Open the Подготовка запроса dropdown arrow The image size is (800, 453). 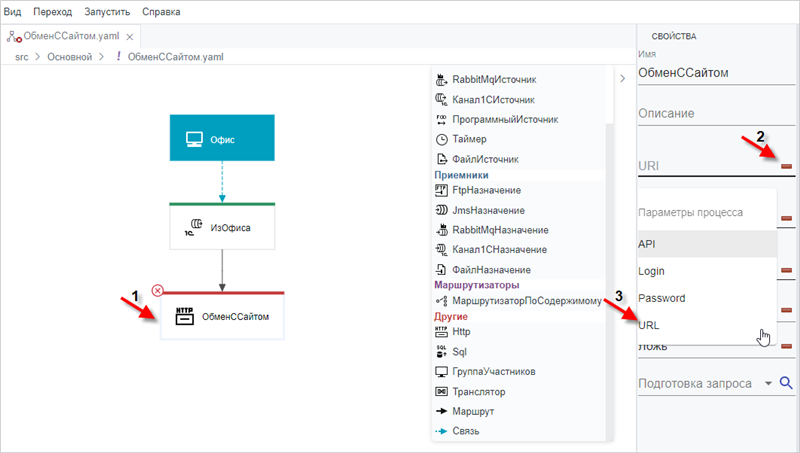(x=768, y=383)
